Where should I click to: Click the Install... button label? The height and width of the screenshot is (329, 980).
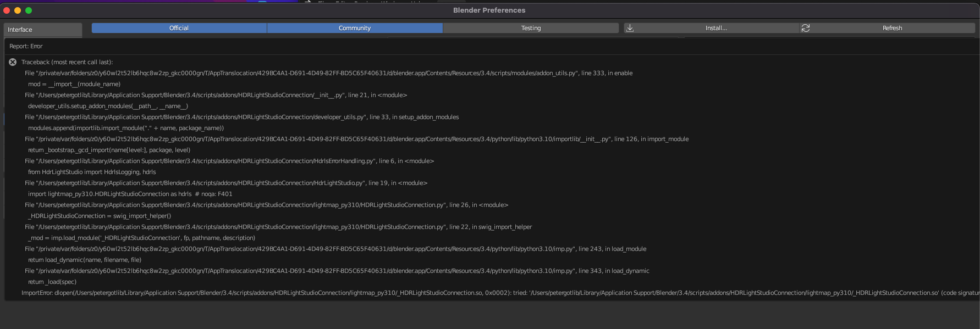click(x=716, y=28)
